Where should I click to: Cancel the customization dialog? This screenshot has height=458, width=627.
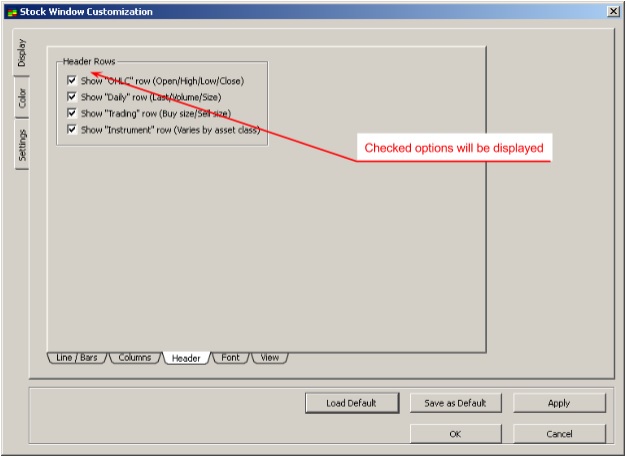[x=559, y=434]
